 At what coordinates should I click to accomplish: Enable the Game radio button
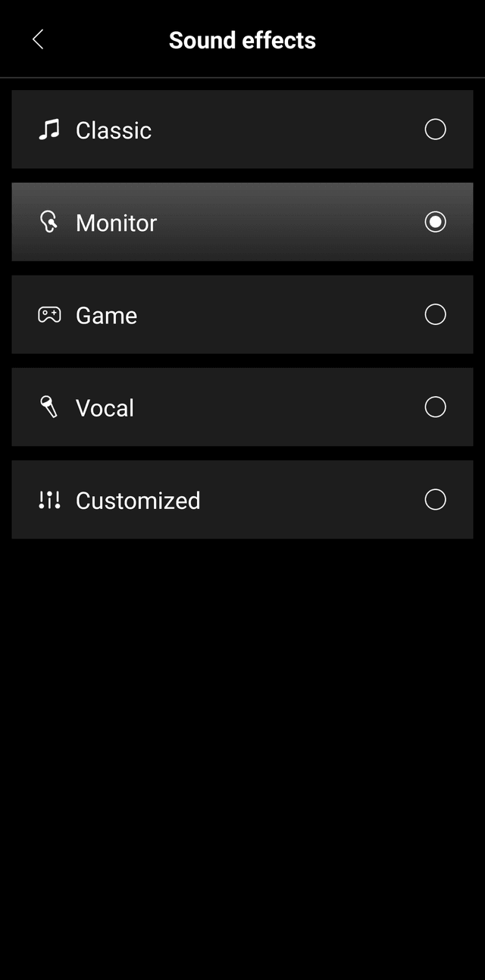pyautogui.click(x=435, y=314)
